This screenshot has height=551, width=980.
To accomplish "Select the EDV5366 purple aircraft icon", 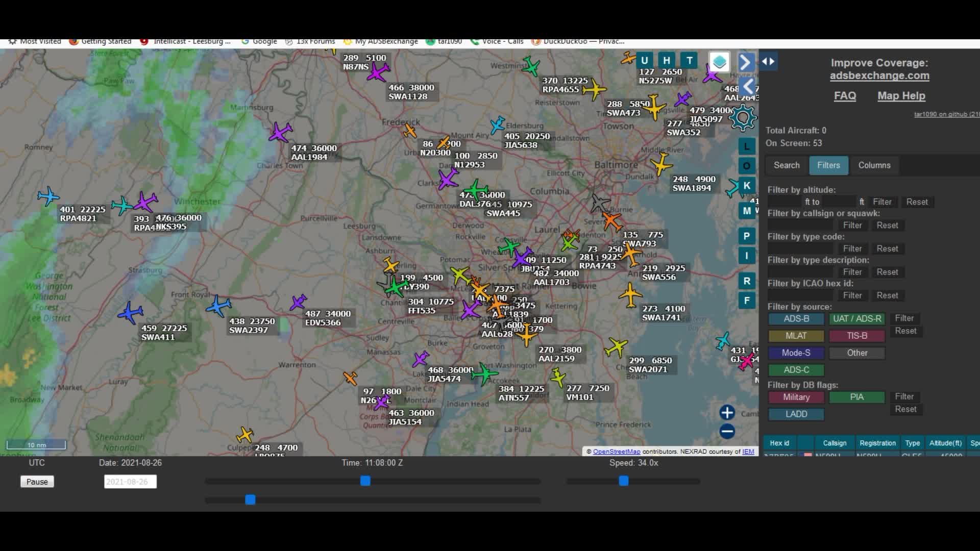I will [299, 302].
